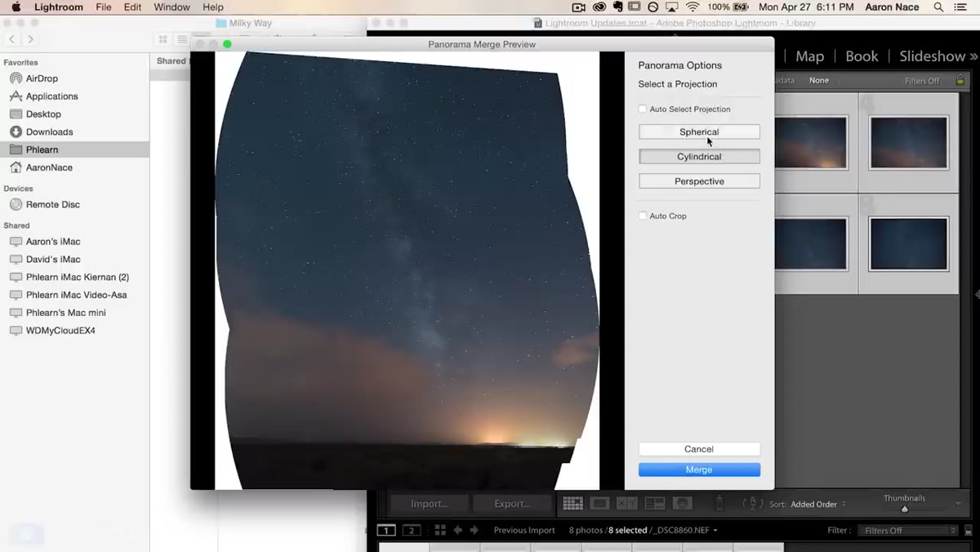The image size is (980, 552).
Task: Go forward with filmstrip right arrow
Action: (474, 530)
